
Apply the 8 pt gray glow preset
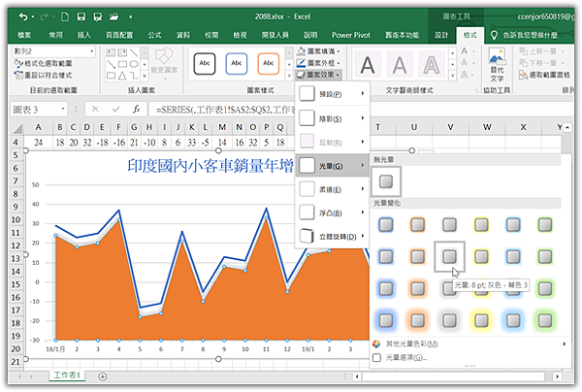(448, 256)
